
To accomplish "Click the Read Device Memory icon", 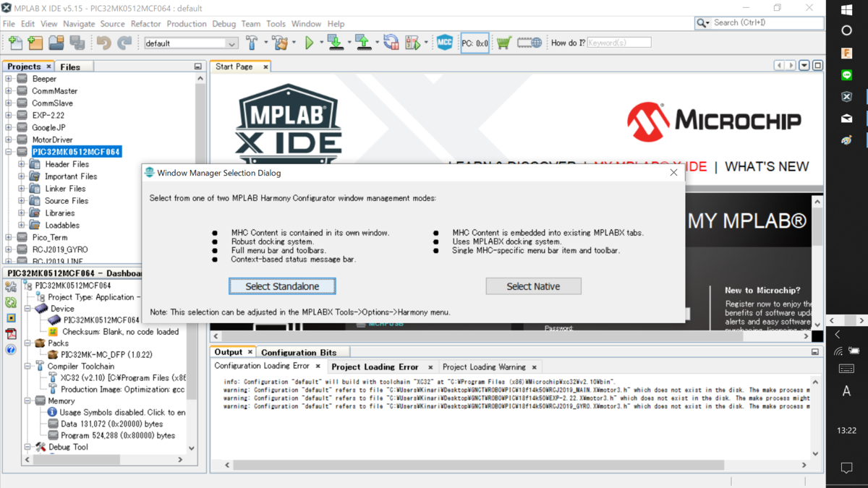I will tap(363, 43).
